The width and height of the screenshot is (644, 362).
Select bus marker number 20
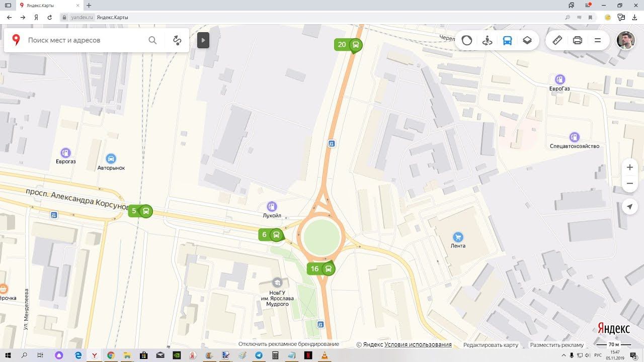[348, 45]
